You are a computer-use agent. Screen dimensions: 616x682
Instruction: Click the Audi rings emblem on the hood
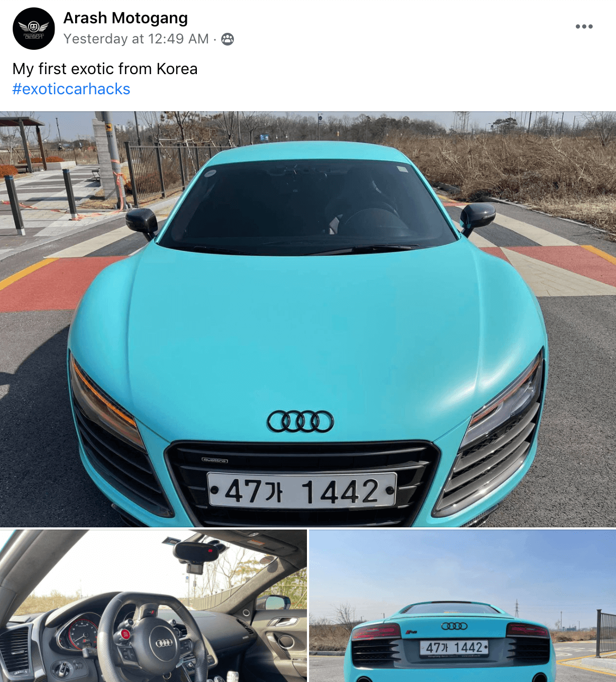coord(300,421)
